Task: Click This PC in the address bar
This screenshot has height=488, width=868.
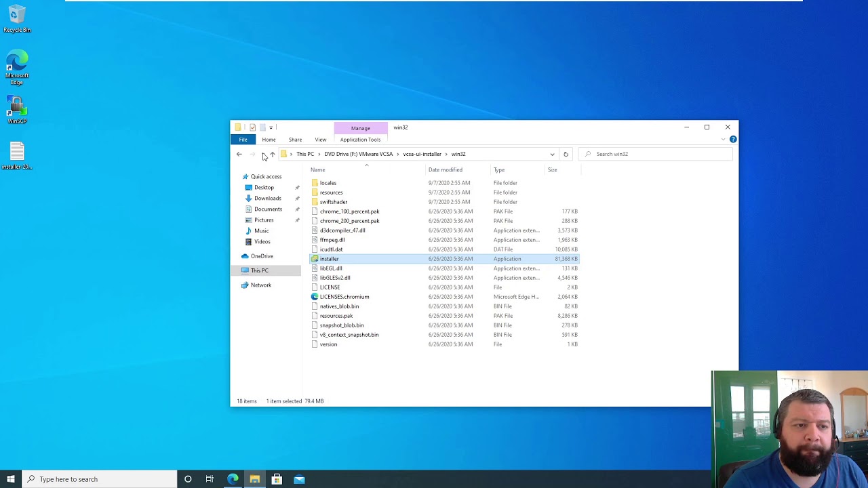Action: tap(305, 154)
